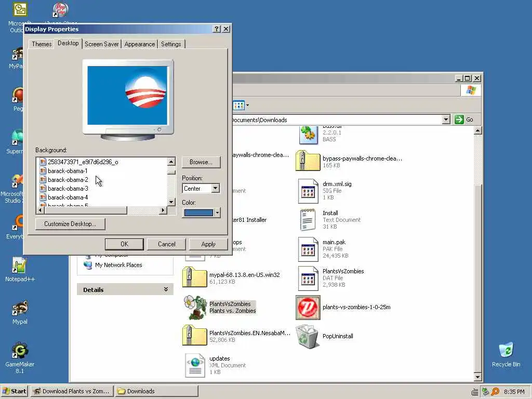
Task: Click the blue desktop color swatch
Action: click(198, 212)
